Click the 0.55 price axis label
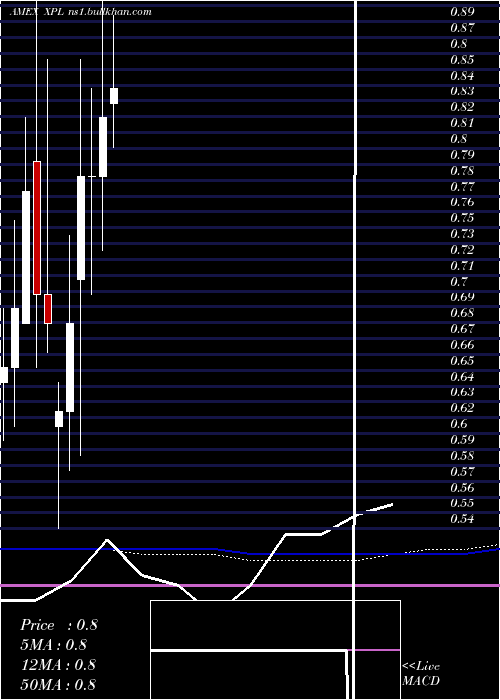Screen dimensions: 500x700 [x=462, y=503]
